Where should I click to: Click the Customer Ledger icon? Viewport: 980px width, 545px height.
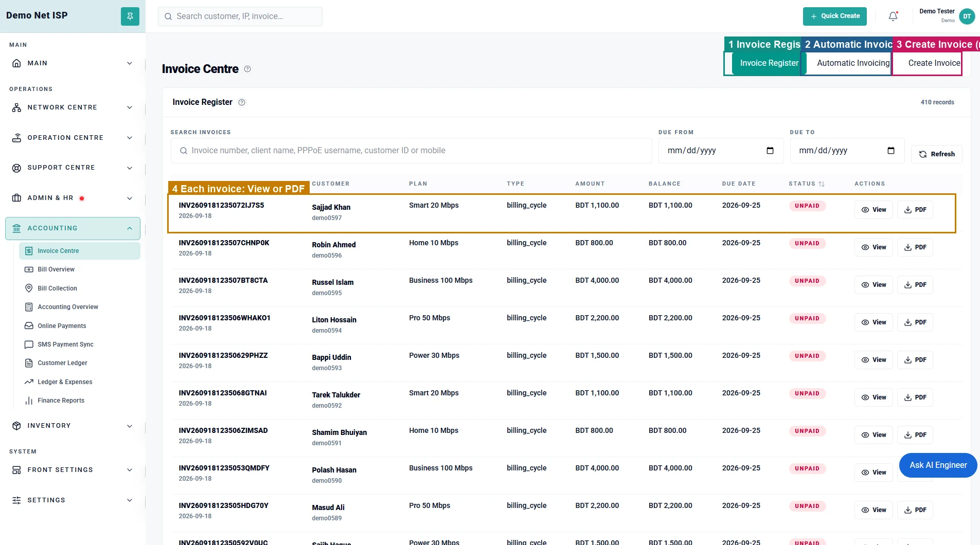point(29,363)
